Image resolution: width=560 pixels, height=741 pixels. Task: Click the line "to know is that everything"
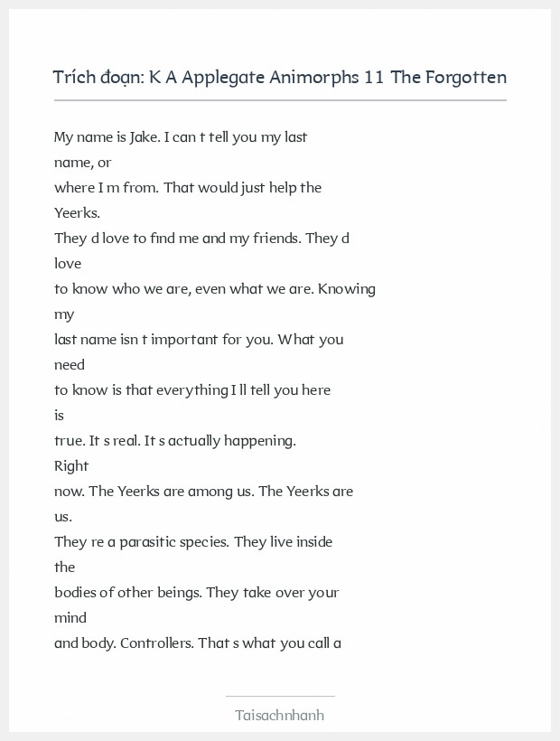(192, 390)
